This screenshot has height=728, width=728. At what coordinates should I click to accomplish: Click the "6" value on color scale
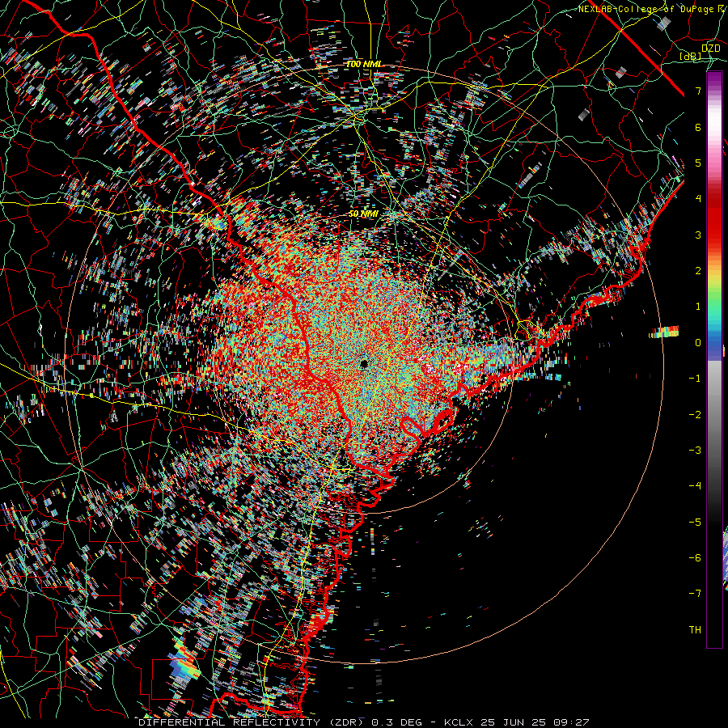698,127
